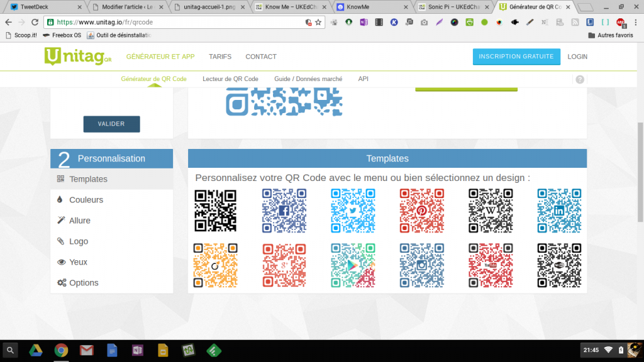644x362 pixels.
Task: Select the Twitter QR code template
Action: 353,211
